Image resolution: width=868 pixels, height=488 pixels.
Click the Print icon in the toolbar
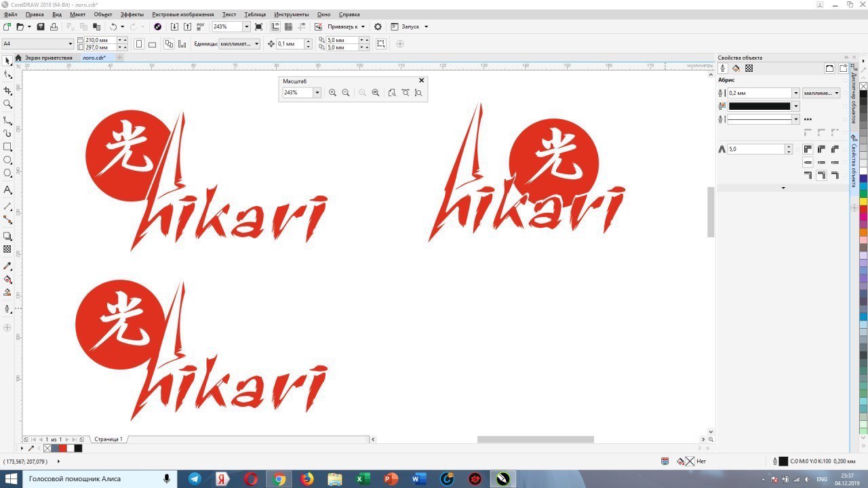pos(54,26)
